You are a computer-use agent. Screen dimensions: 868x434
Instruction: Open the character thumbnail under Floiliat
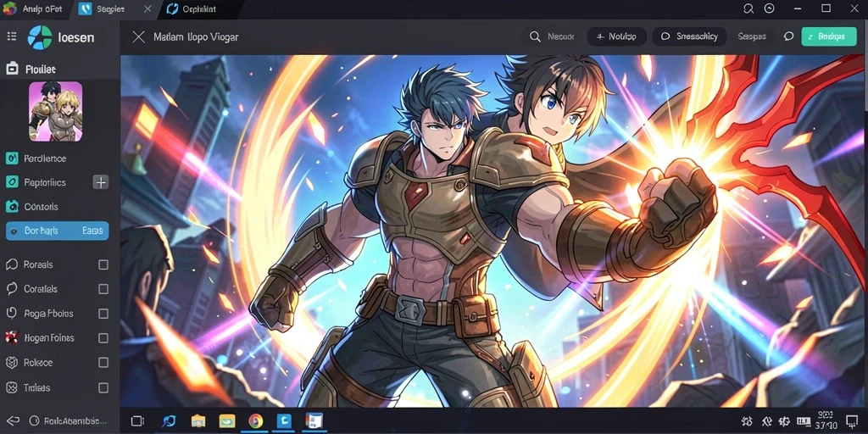55,111
